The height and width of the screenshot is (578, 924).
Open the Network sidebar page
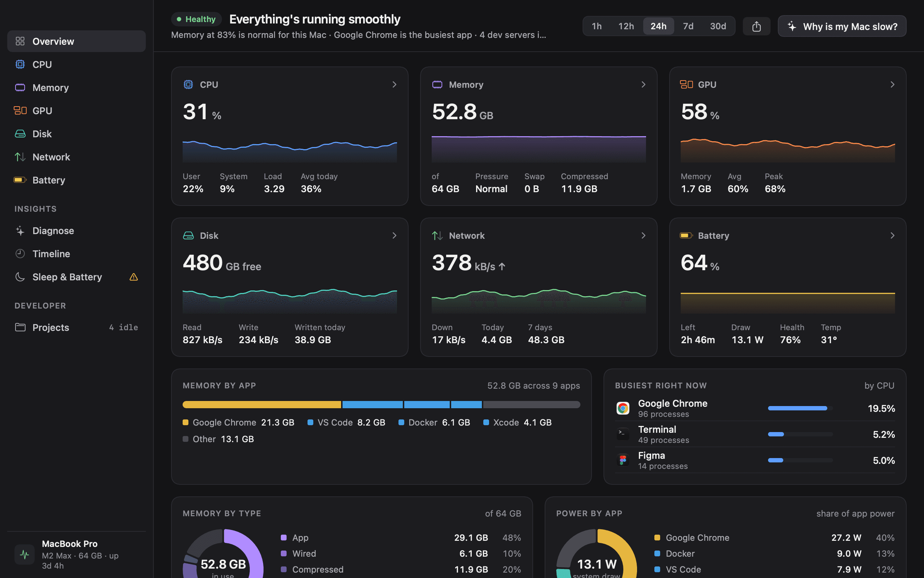pos(77,157)
